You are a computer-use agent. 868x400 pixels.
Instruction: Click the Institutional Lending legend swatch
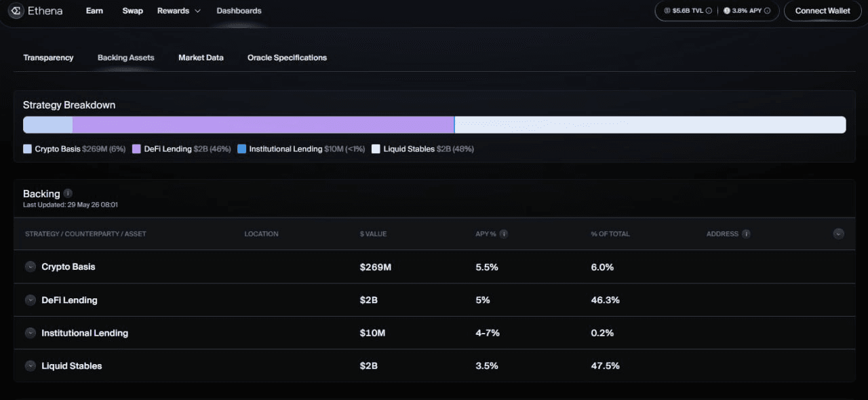[241, 149]
